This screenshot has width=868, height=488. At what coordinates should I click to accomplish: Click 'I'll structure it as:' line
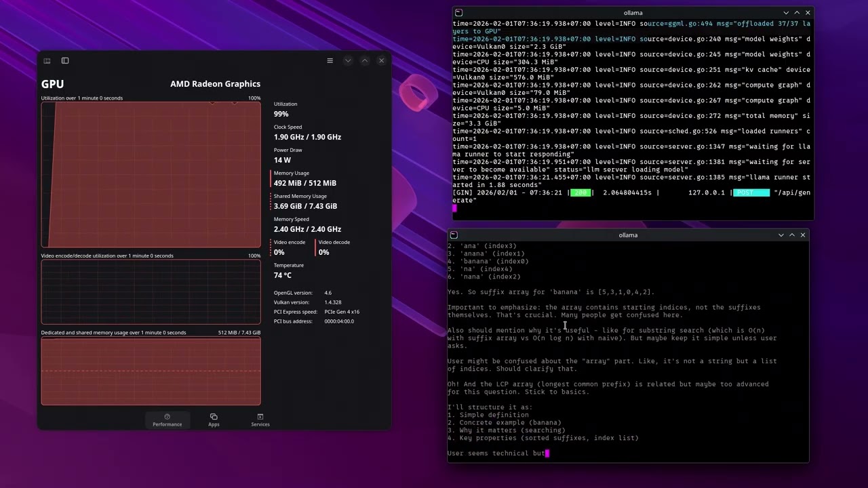pyautogui.click(x=490, y=407)
